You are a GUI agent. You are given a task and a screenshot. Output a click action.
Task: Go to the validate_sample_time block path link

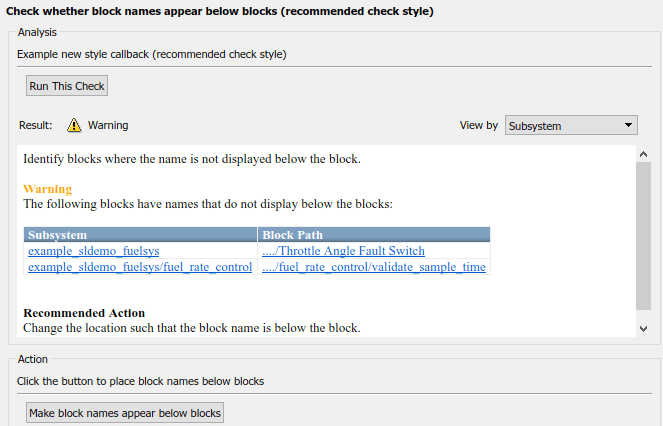coord(374,267)
